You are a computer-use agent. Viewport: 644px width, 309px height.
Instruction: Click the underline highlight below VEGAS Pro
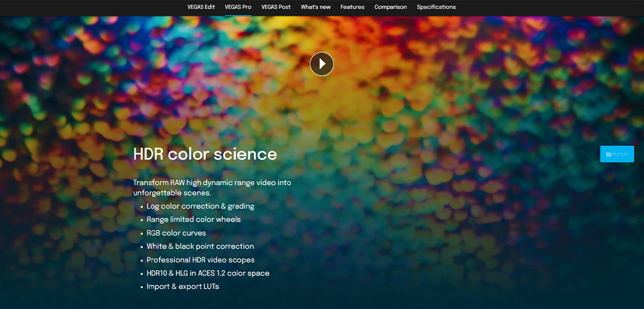tap(238, 15)
